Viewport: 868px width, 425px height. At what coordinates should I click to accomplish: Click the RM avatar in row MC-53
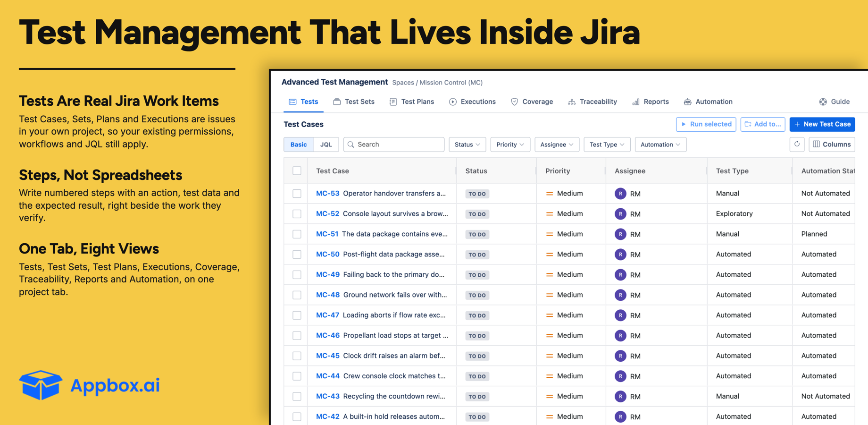[x=620, y=194]
